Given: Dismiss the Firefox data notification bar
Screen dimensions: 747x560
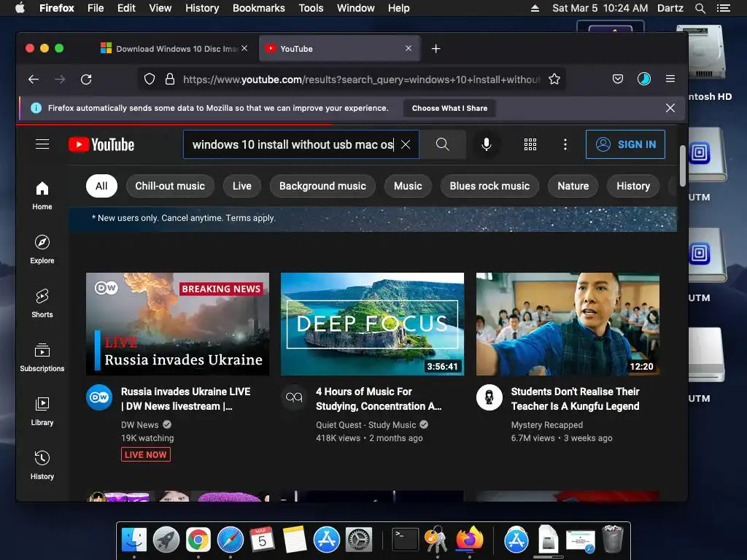Looking at the screenshot, I should 670,108.
